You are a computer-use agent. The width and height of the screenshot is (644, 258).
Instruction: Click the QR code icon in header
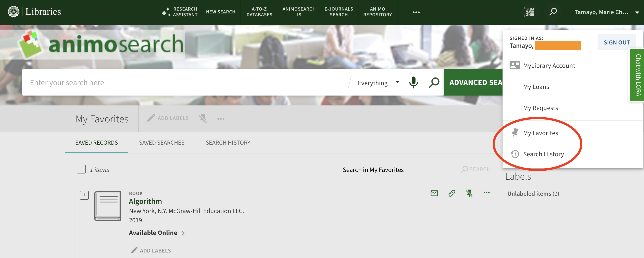pyautogui.click(x=530, y=12)
